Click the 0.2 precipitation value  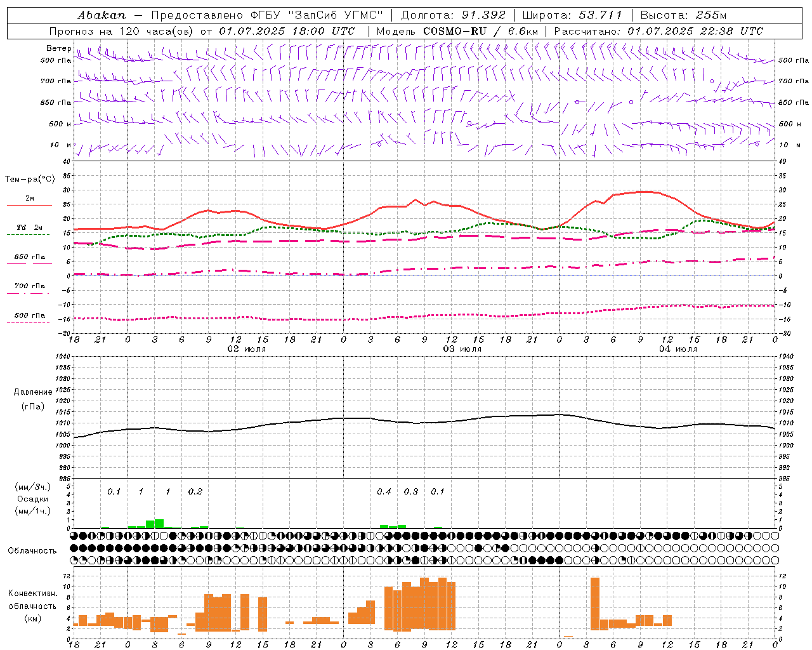(x=195, y=491)
